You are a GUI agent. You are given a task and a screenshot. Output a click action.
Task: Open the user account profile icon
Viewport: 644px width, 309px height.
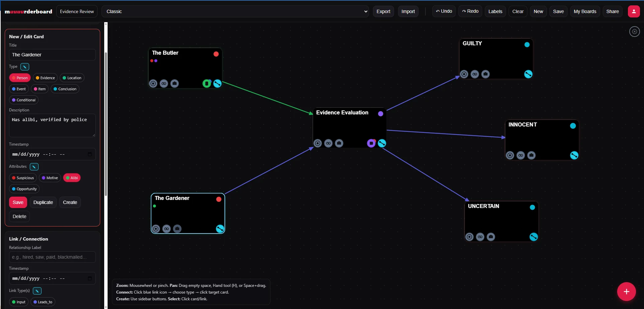point(634,11)
